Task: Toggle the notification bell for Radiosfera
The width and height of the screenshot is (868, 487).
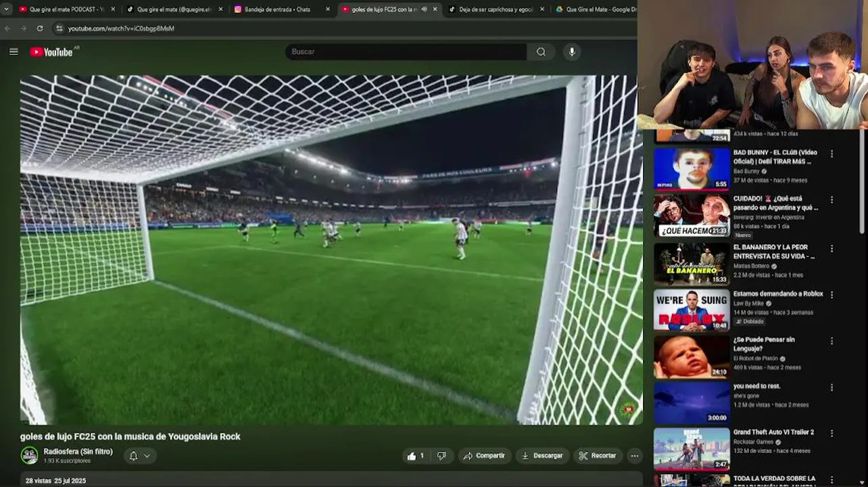Action: click(x=133, y=456)
